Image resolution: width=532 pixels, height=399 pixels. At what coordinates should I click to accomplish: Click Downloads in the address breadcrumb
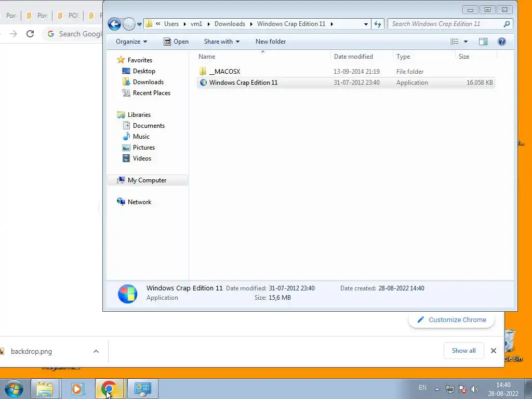(230, 24)
